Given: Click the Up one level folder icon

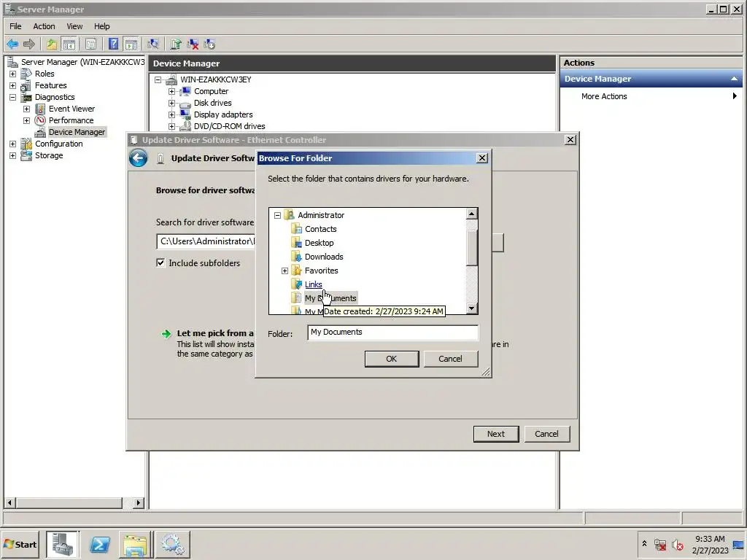Looking at the screenshot, I should click(x=52, y=44).
